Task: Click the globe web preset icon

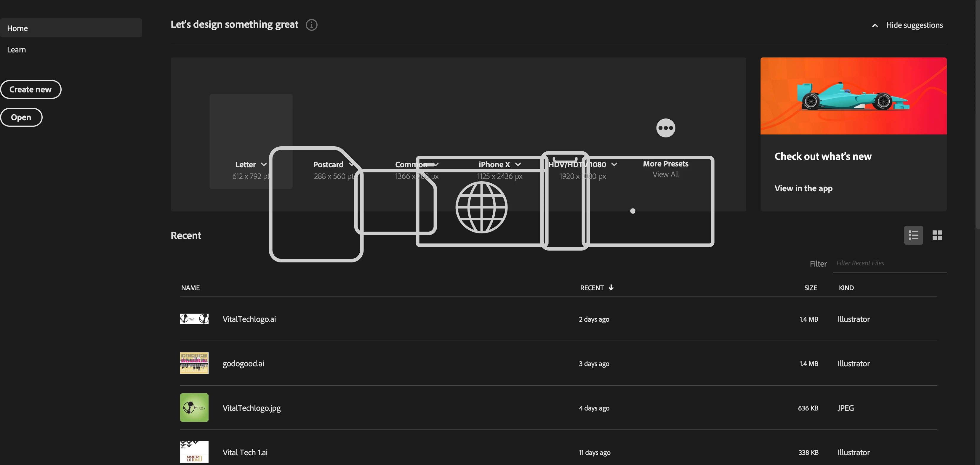Action: pyautogui.click(x=481, y=207)
